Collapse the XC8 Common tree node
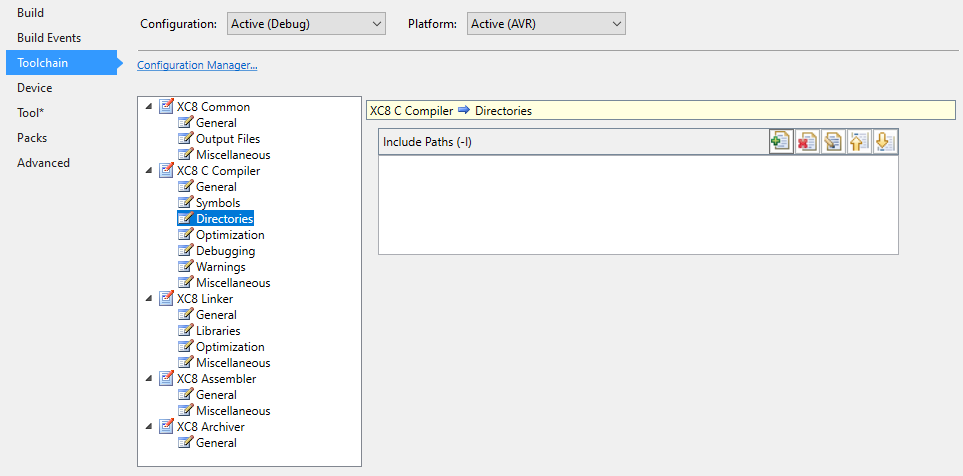The width and height of the screenshot is (963, 476). click(x=149, y=107)
